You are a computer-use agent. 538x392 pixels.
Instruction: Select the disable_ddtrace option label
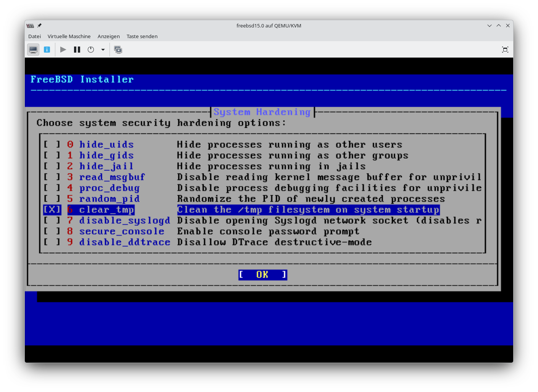(x=124, y=242)
